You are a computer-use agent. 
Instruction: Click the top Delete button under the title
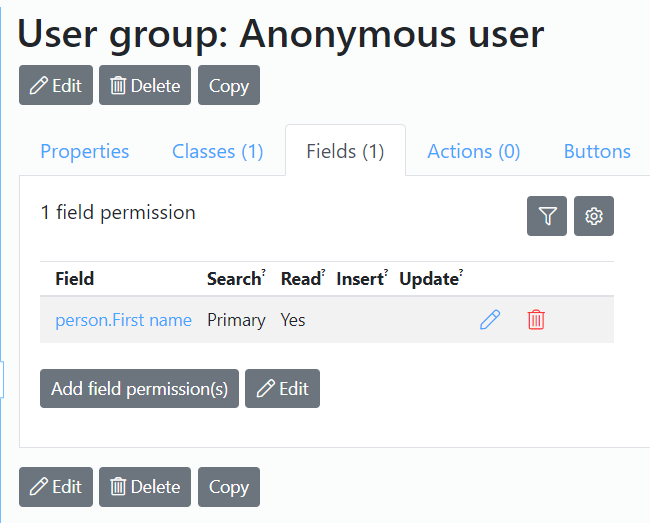pos(145,85)
